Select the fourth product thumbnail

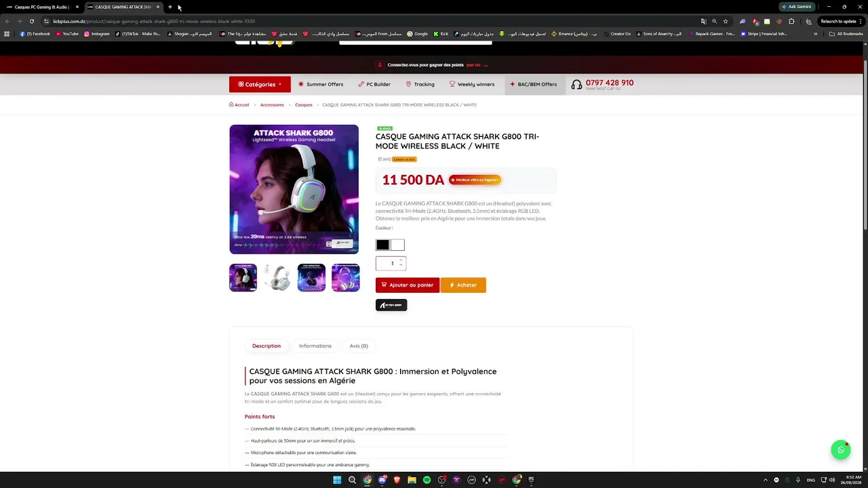[x=346, y=278]
